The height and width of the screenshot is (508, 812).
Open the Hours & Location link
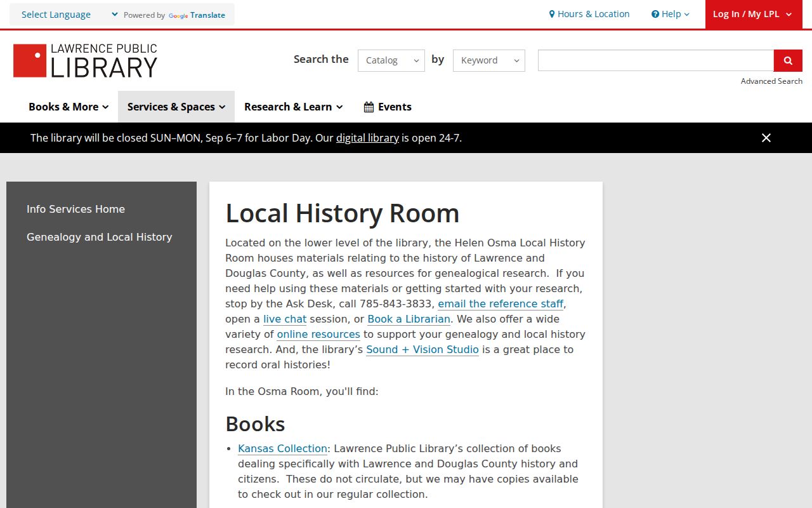[589, 14]
